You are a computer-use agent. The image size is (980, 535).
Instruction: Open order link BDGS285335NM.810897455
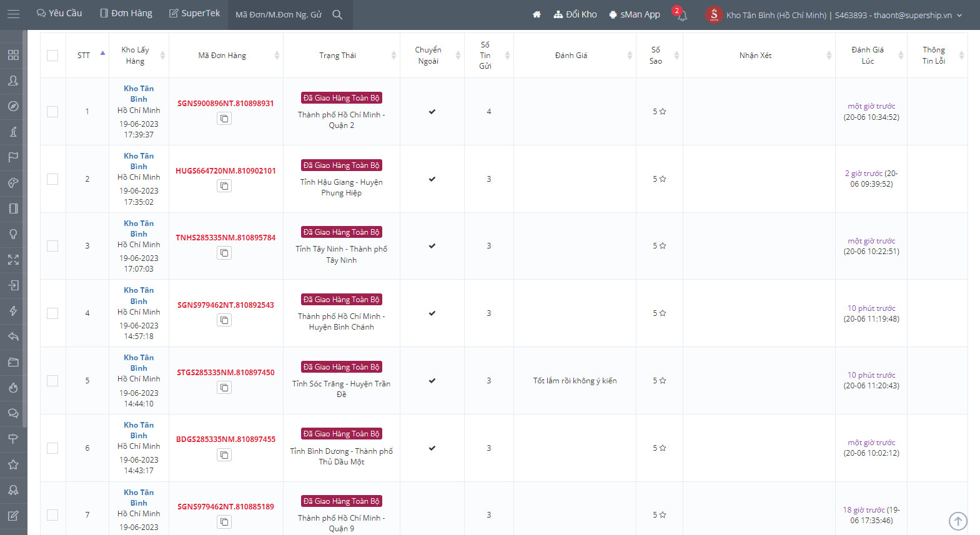225,439
